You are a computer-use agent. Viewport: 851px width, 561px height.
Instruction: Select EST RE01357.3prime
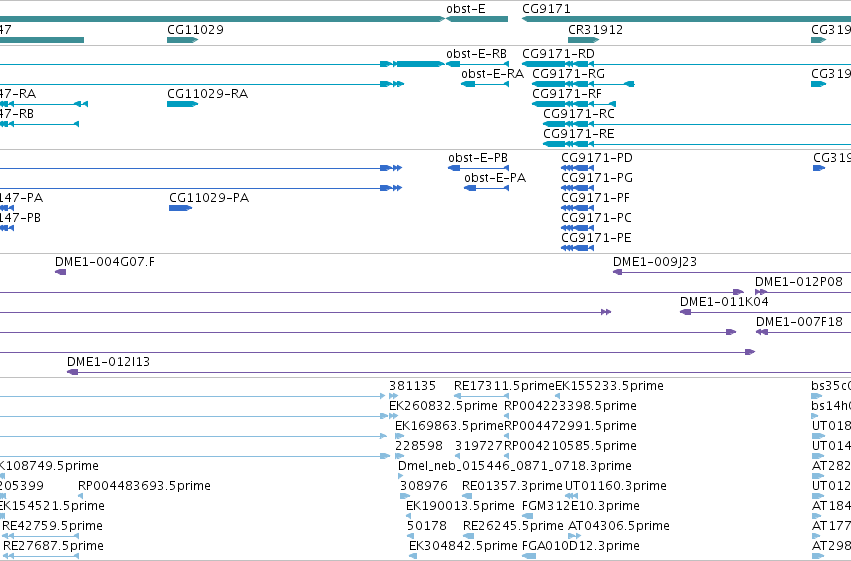click(467, 496)
